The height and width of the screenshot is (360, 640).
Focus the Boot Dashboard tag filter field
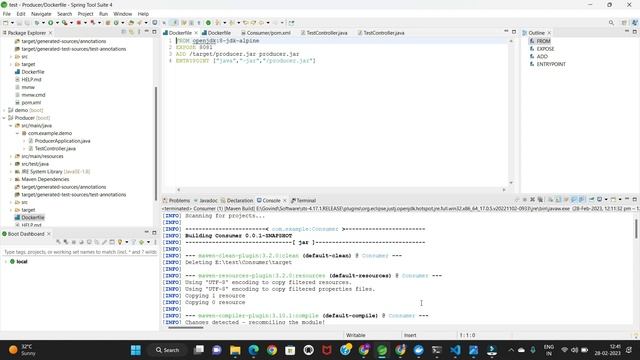pyautogui.click(x=80, y=252)
